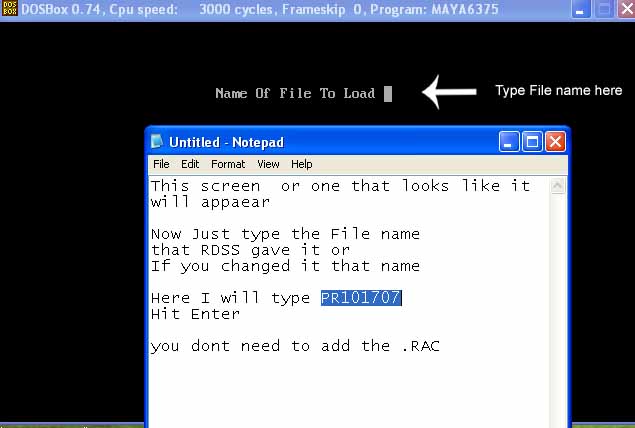Click the DOSBox icon in title bar

9,9
